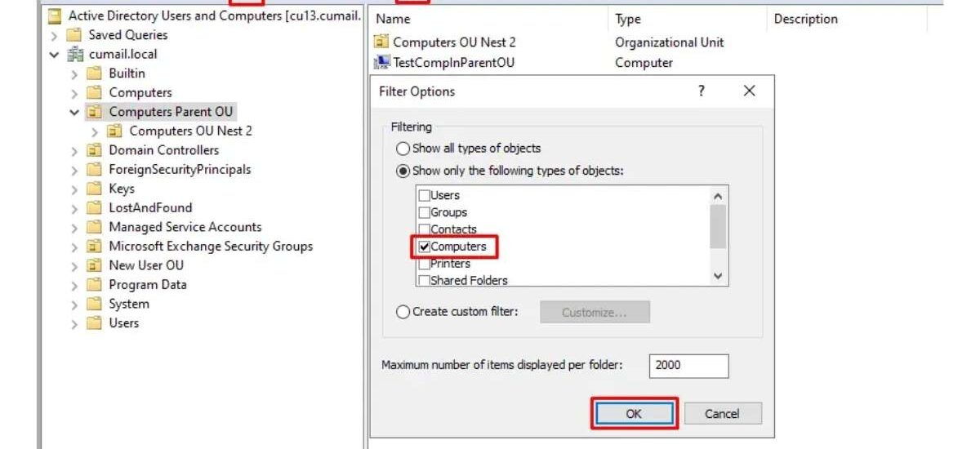This screenshot has height=449, width=980.
Task: Sort list by Name column header
Action: pos(488,19)
